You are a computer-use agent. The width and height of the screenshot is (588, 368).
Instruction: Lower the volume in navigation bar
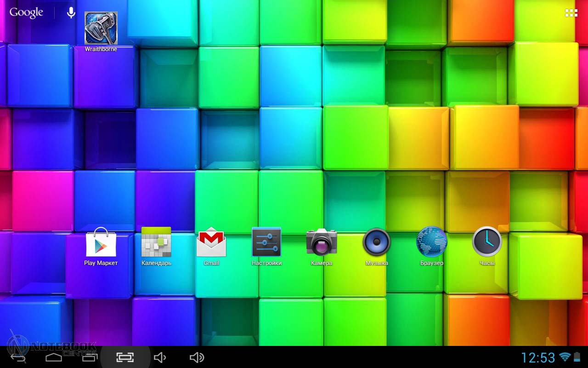tap(160, 357)
